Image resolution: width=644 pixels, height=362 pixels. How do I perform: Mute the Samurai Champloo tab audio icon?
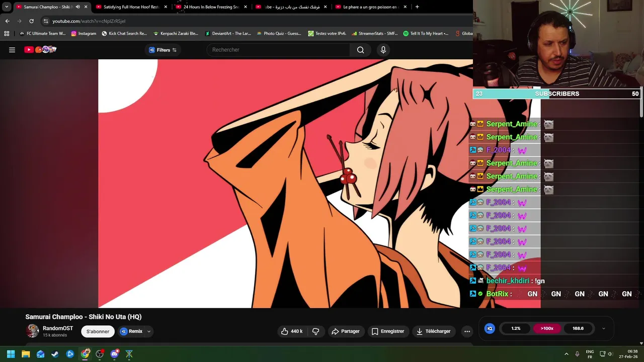[77, 7]
